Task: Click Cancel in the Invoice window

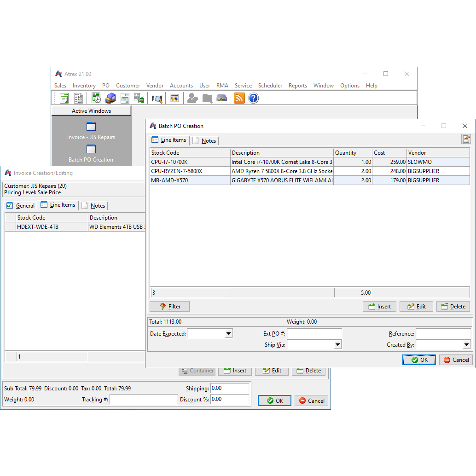Action: [x=312, y=401]
